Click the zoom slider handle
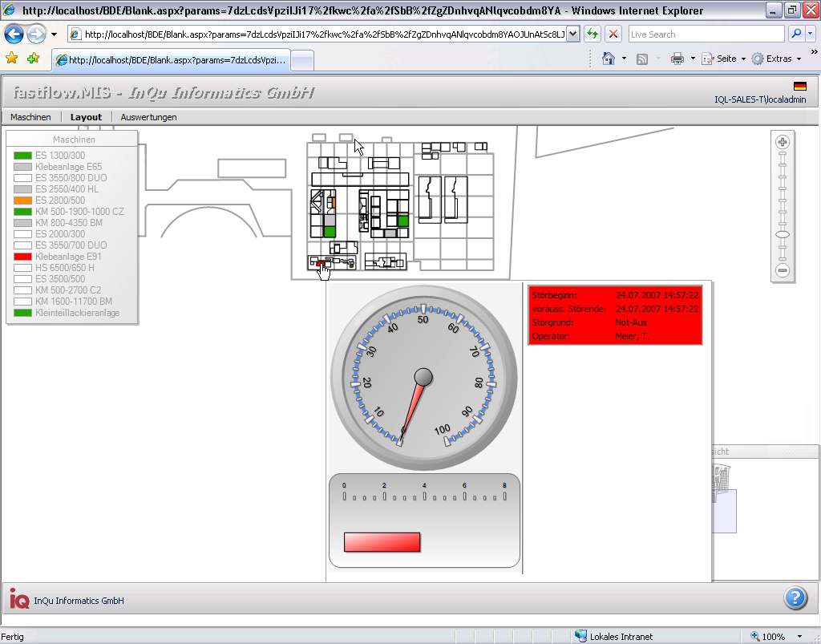The height and width of the screenshot is (644, 821). [x=783, y=234]
